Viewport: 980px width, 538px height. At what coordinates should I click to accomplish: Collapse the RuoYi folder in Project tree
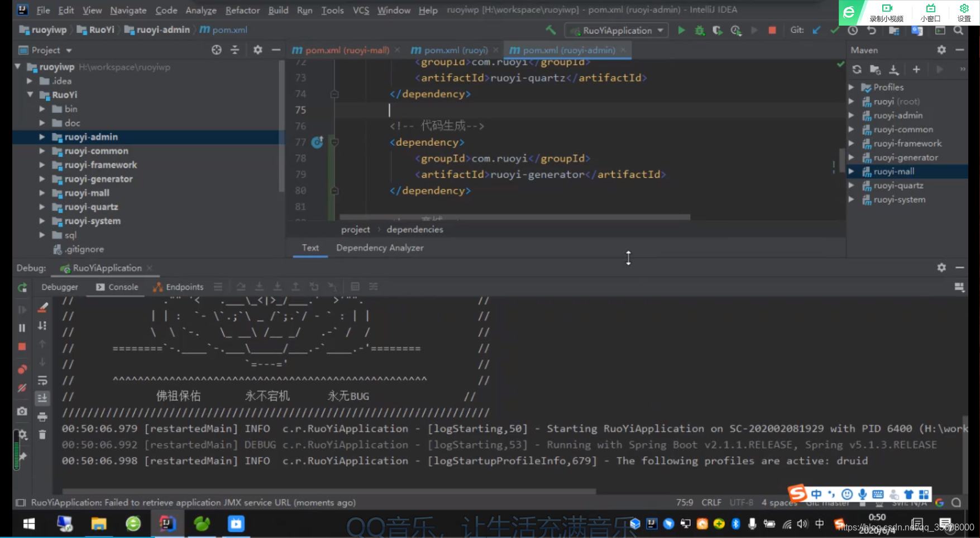[30, 94]
